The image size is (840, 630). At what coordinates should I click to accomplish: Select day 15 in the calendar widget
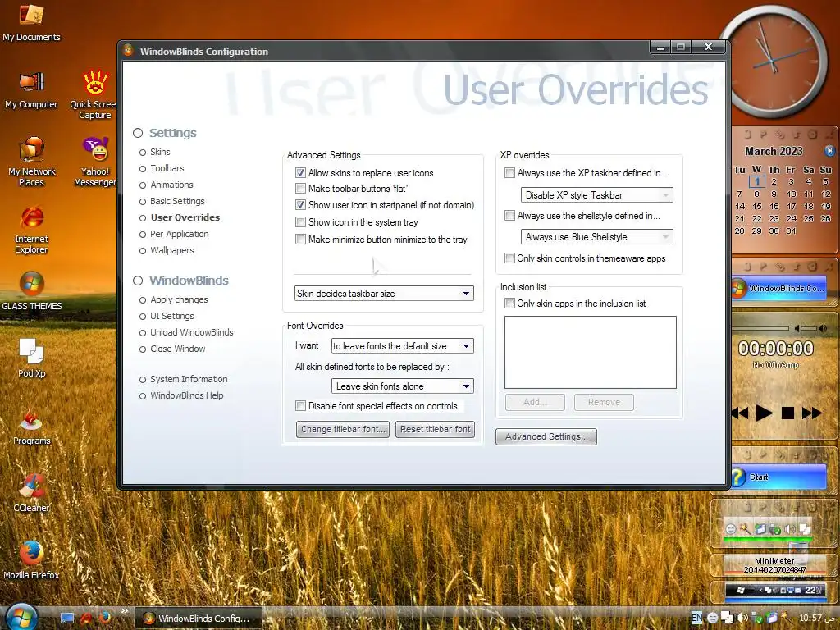(756, 206)
